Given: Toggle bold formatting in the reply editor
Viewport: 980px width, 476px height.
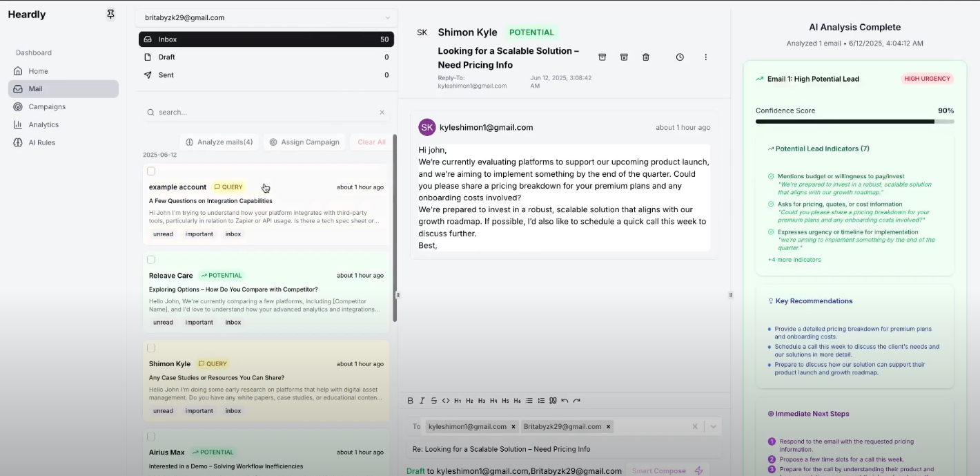Looking at the screenshot, I should 410,401.
